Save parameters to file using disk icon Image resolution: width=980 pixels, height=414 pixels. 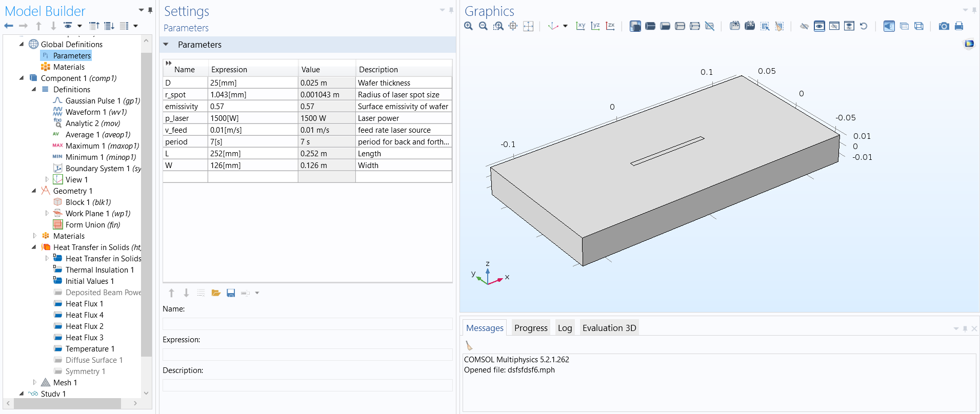pos(231,293)
